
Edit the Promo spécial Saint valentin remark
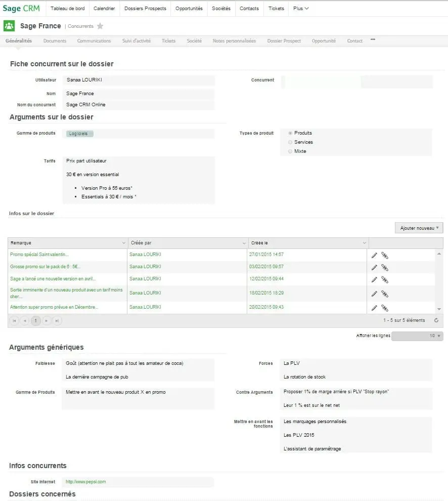coord(374,255)
